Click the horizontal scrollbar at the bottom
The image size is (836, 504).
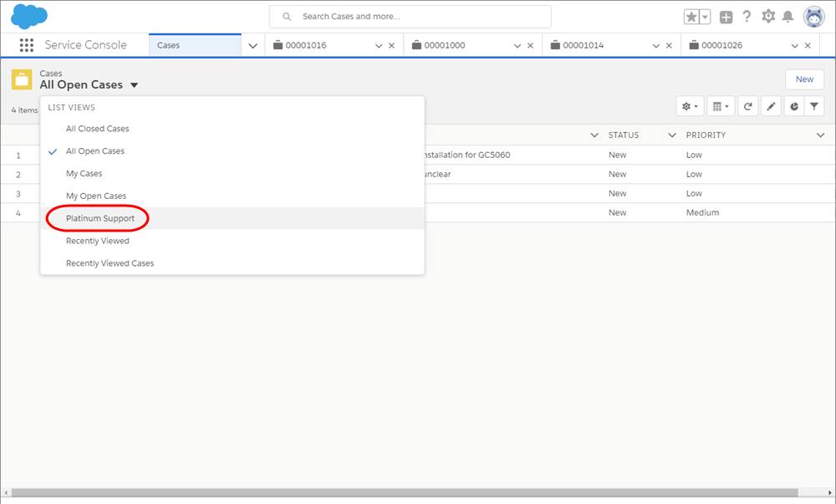[405, 493]
